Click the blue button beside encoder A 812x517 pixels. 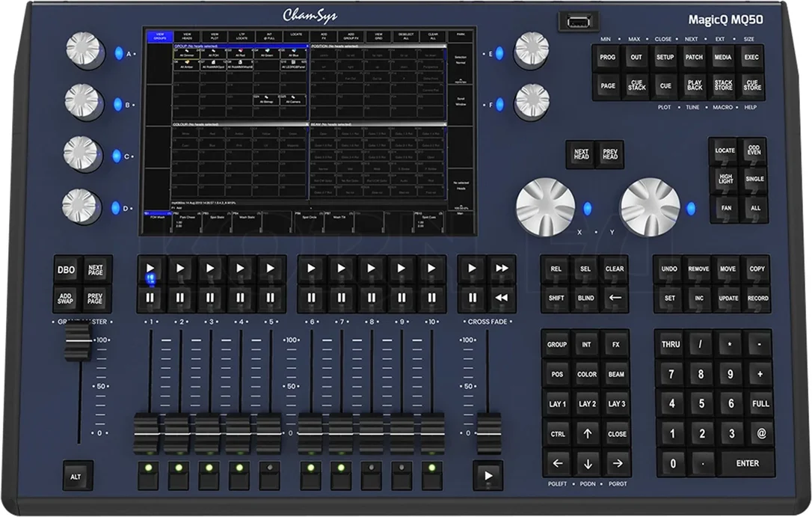click(x=119, y=53)
